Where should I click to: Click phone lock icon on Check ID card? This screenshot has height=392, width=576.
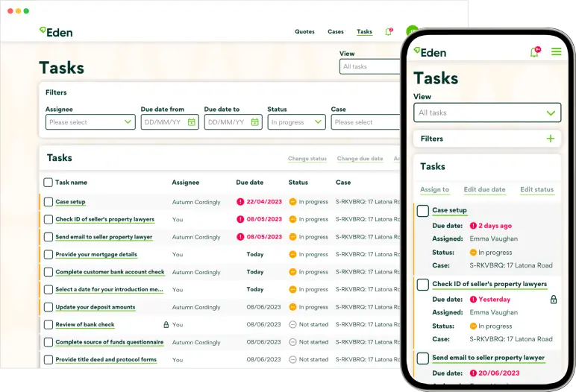point(554,300)
